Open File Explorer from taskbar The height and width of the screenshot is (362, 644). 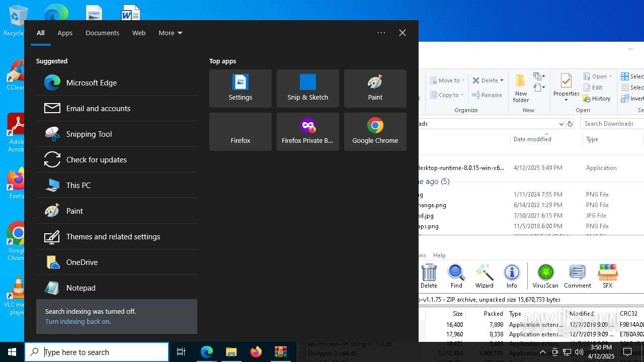(231, 352)
